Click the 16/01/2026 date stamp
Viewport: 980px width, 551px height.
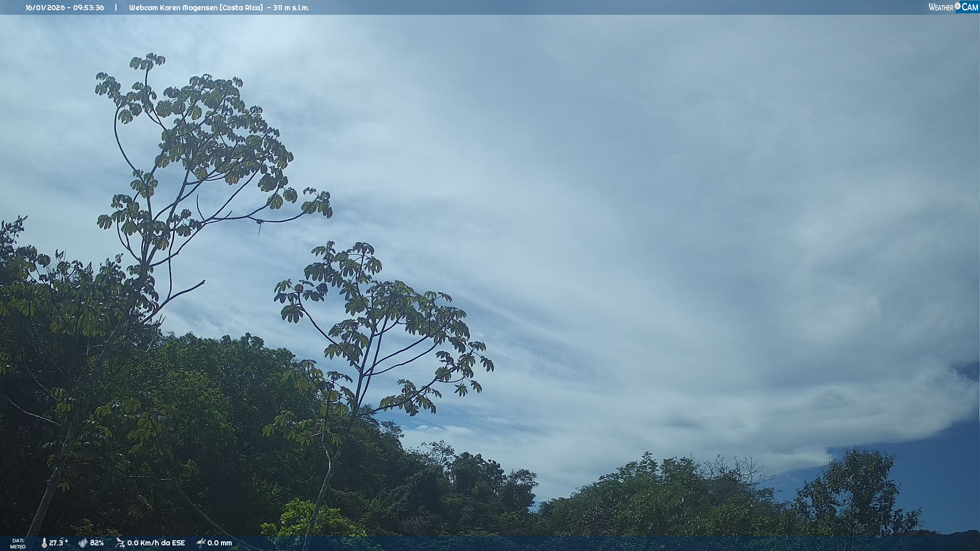(x=45, y=8)
